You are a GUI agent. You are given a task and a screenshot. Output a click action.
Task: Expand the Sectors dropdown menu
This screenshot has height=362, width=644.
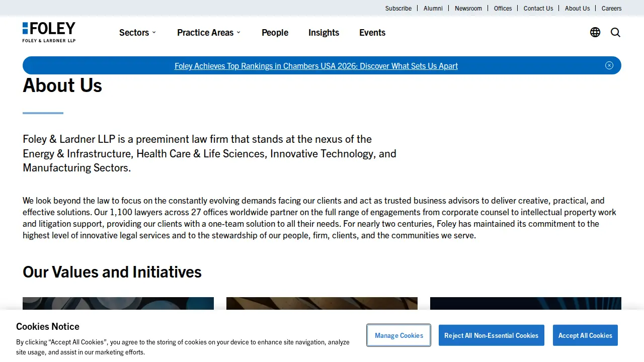click(x=137, y=32)
